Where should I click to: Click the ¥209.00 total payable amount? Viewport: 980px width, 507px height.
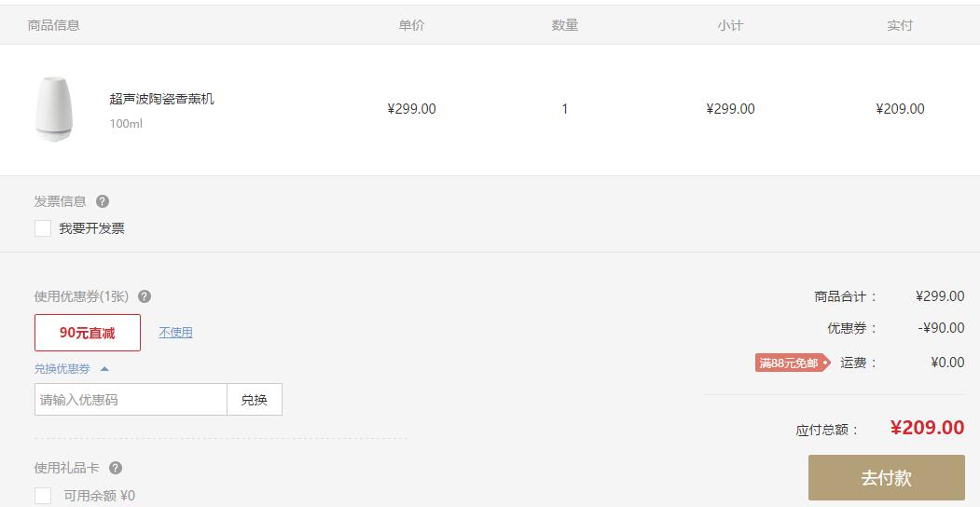coord(928,428)
